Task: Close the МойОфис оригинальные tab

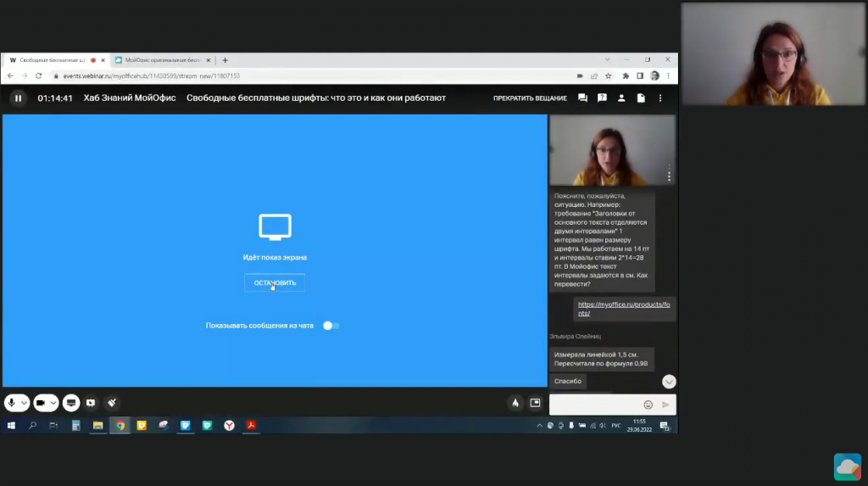Action: click(x=209, y=60)
